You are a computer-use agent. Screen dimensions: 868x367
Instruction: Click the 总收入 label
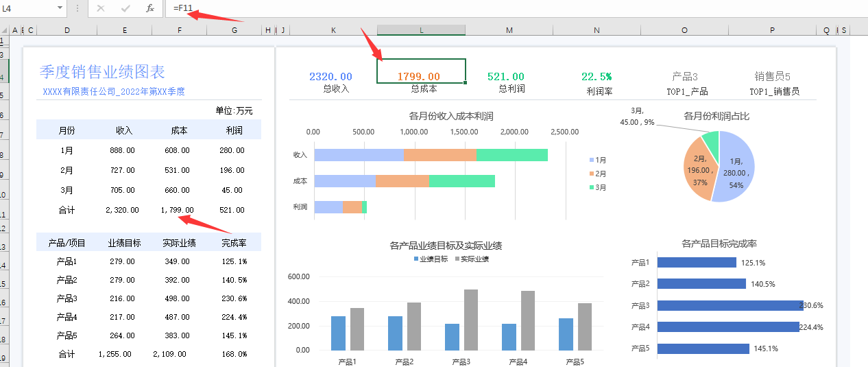click(x=336, y=88)
